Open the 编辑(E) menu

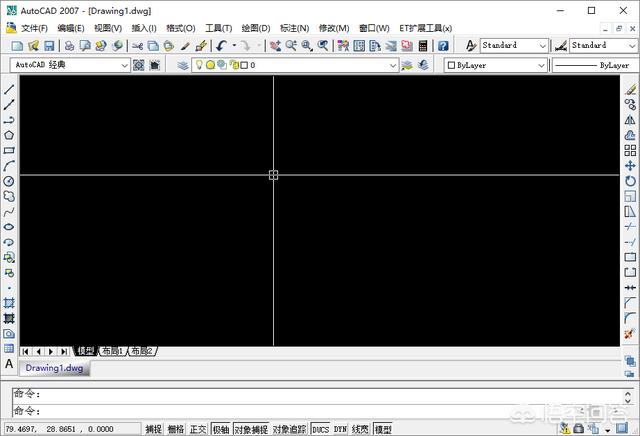(x=71, y=28)
